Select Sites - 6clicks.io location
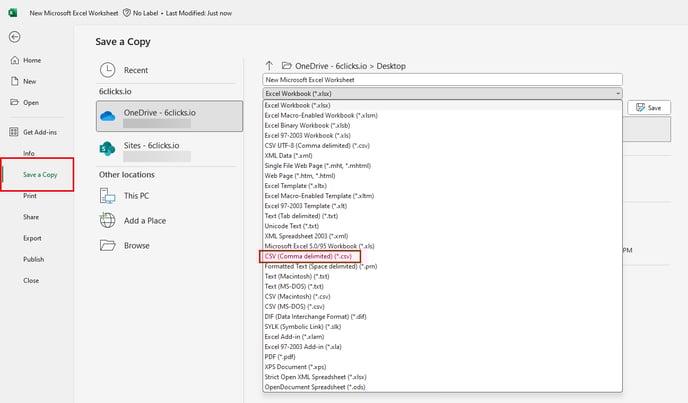 pyautogui.click(x=169, y=149)
